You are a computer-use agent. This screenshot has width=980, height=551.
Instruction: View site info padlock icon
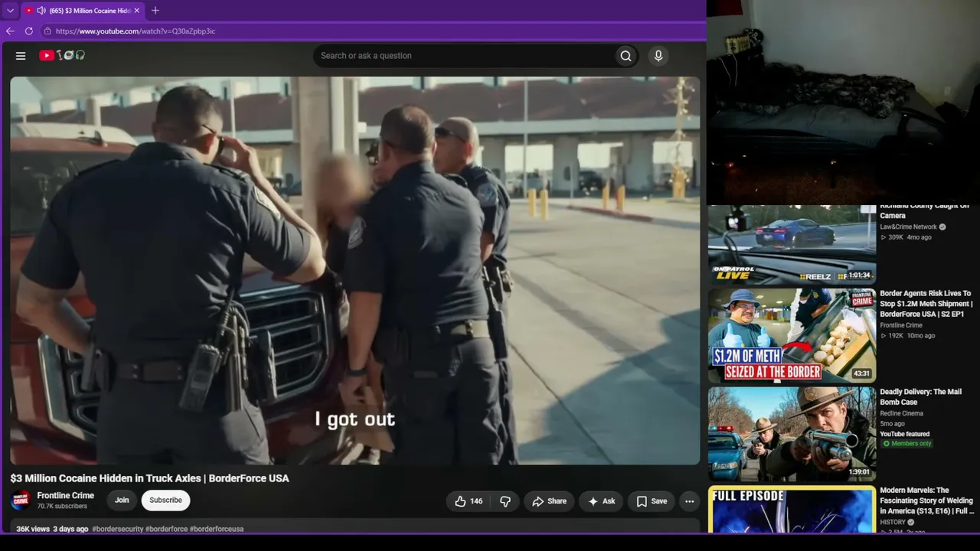[x=47, y=31]
